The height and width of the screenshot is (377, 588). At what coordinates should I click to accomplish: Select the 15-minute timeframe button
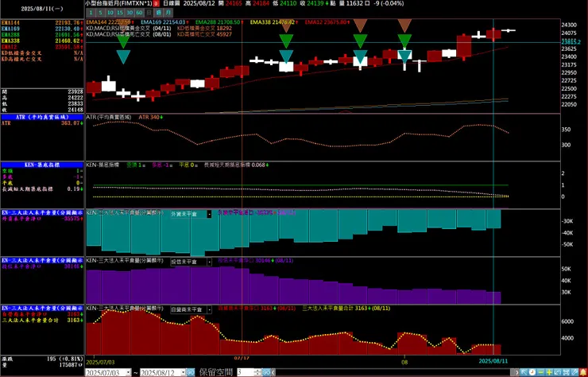point(119,13)
